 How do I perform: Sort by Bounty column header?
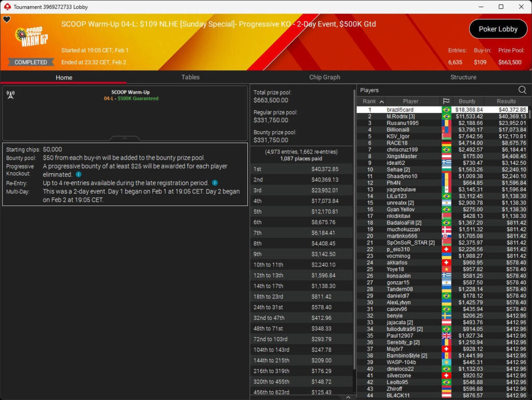[x=467, y=101]
